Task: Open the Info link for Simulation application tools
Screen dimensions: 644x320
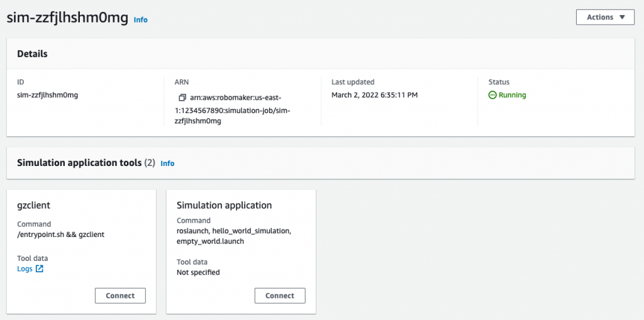Action: point(167,163)
